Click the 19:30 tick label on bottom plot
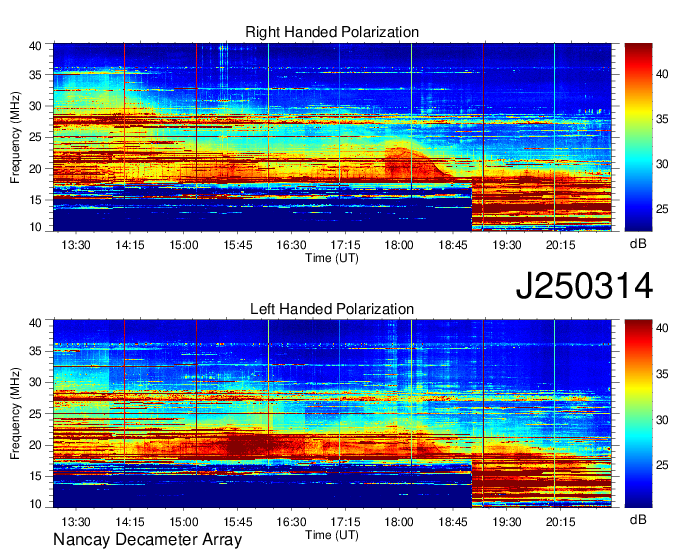 click(x=507, y=522)
